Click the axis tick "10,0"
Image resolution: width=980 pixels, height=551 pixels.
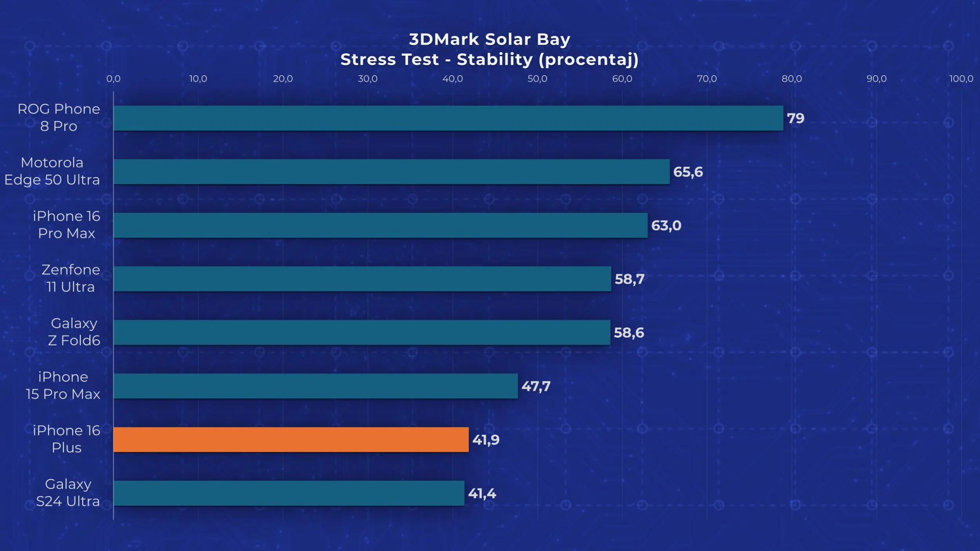[x=198, y=79]
